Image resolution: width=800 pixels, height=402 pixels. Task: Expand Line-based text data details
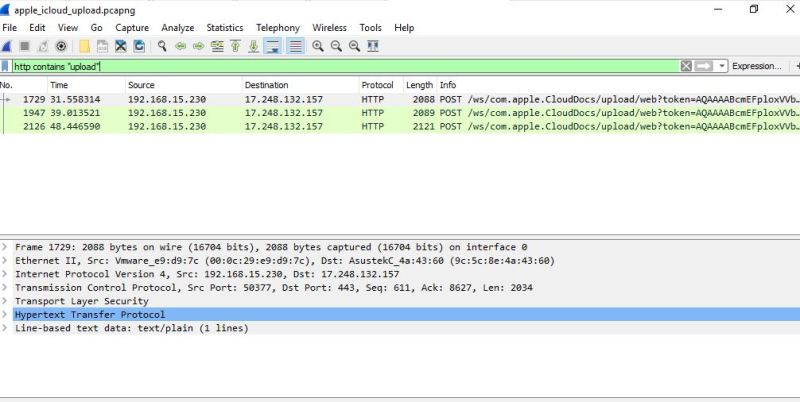[x=5, y=328]
